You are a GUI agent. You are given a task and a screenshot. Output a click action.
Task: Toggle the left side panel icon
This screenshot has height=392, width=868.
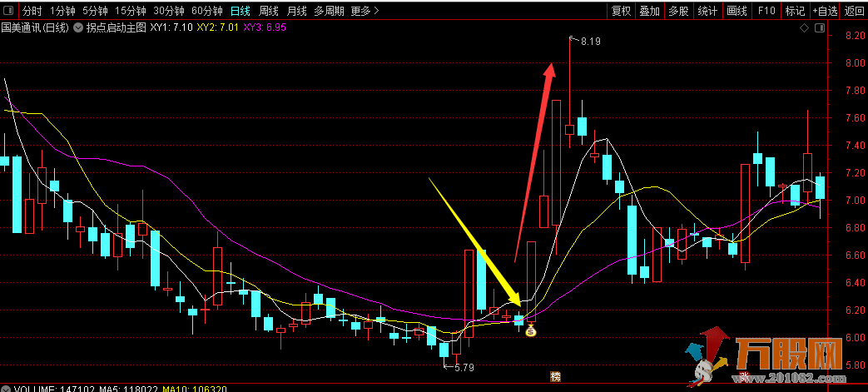point(7,11)
